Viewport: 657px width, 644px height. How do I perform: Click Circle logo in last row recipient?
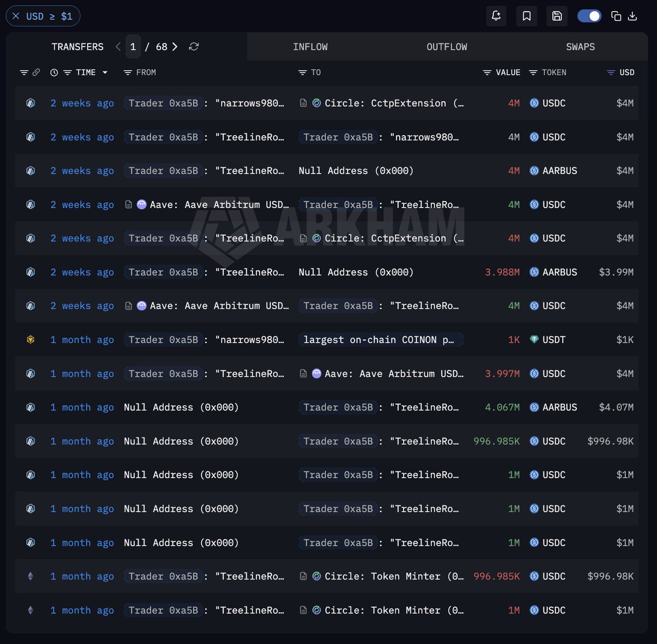pyautogui.click(x=316, y=610)
